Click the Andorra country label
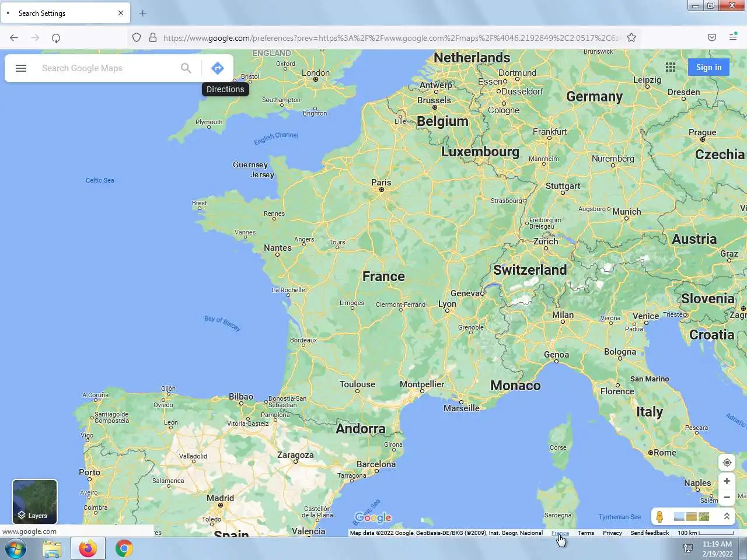The height and width of the screenshot is (560, 747). (360, 429)
